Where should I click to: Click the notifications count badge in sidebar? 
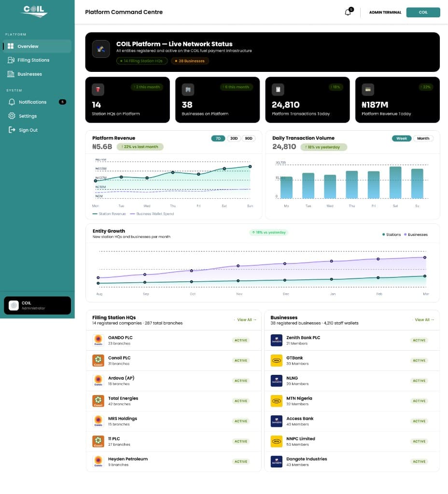click(62, 102)
